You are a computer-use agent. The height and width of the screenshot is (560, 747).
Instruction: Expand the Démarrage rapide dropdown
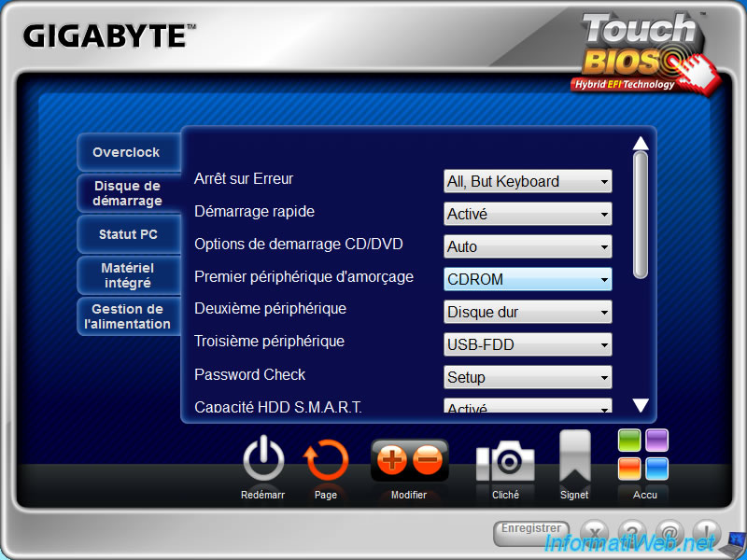point(528,214)
